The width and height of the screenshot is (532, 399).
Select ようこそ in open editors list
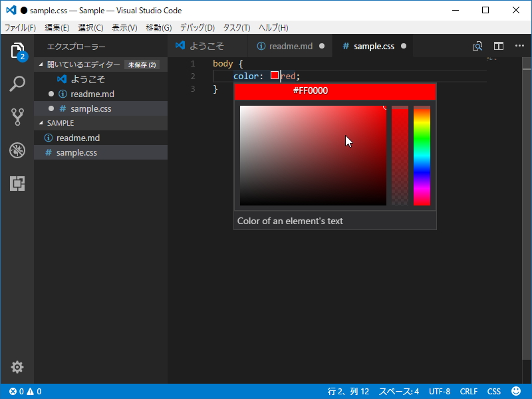(x=101, y=79)
